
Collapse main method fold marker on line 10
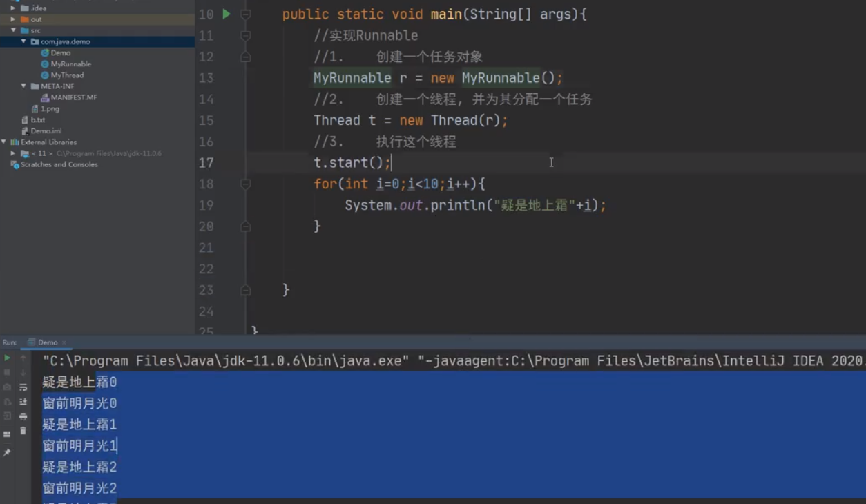[x=245, y=14]
